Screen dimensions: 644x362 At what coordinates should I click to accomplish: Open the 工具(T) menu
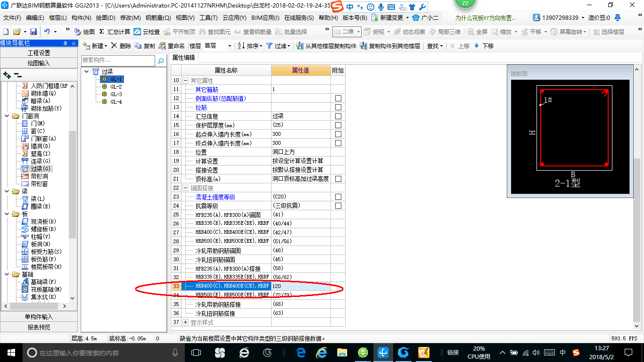click(x=208, y=18)
